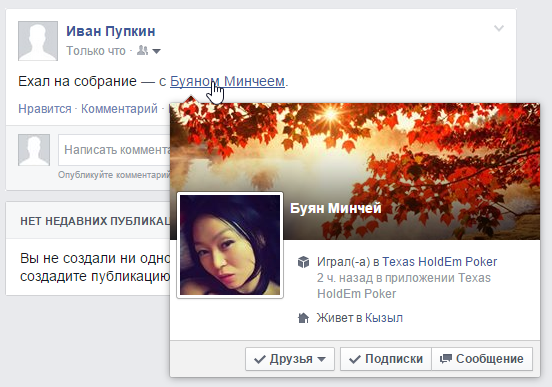Click Нравится under the post
552x387 pixels.
tap(45, 109)
